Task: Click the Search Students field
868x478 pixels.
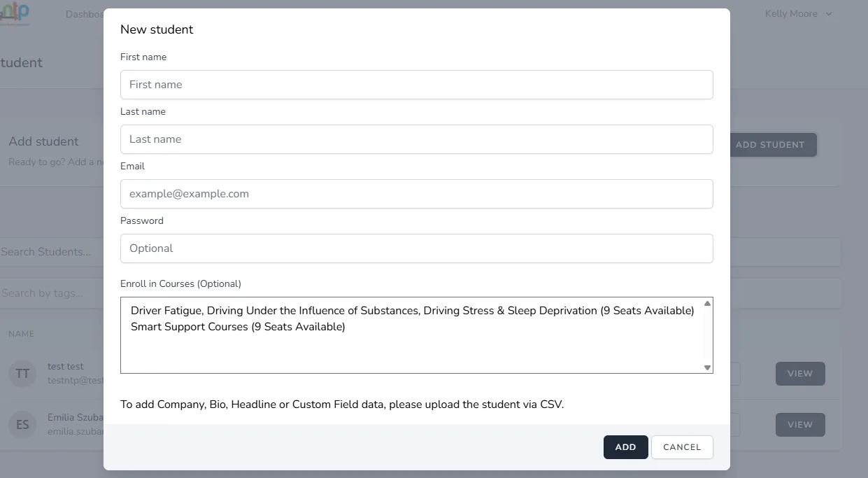Action: (49, 252)
